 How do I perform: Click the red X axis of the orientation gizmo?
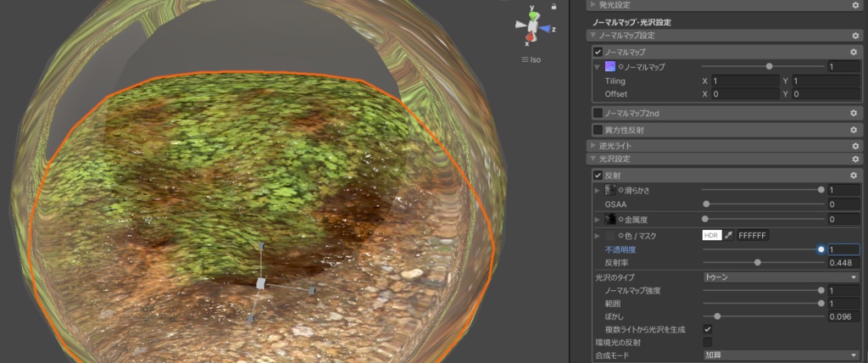[x=529, y=37]
